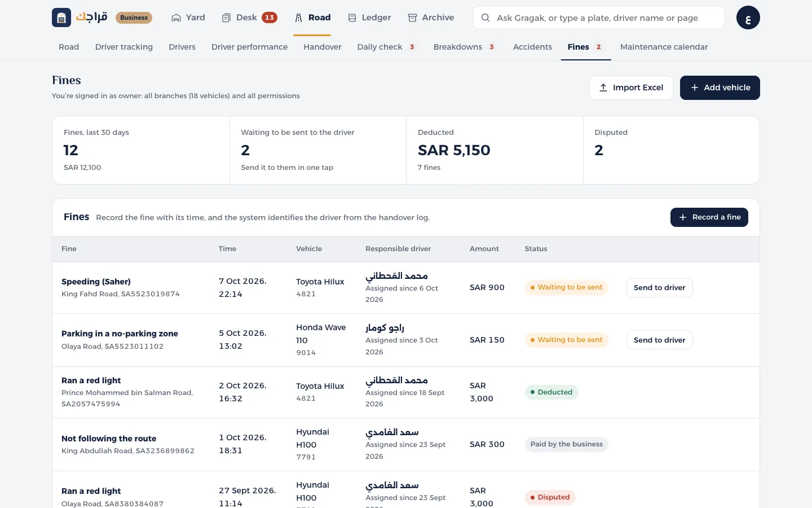Click the Time column header
The width and height of the screenshot is (812, 508).
[227, 249]
